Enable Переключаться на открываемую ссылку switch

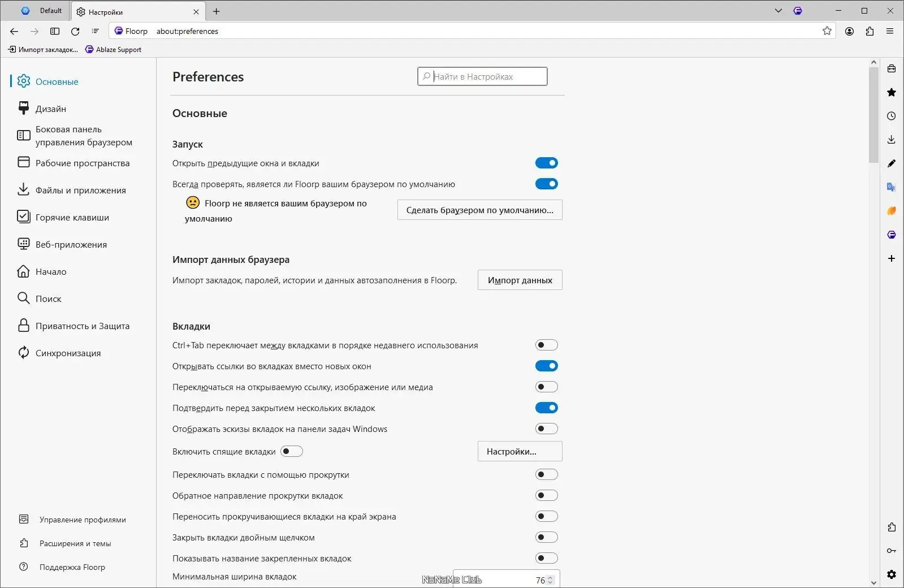(547, 387)
